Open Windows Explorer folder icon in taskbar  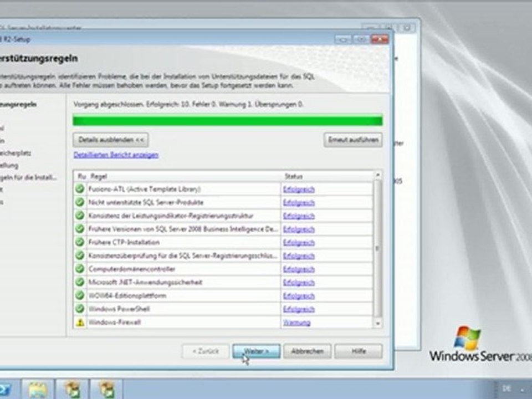[x=37, y=390]
